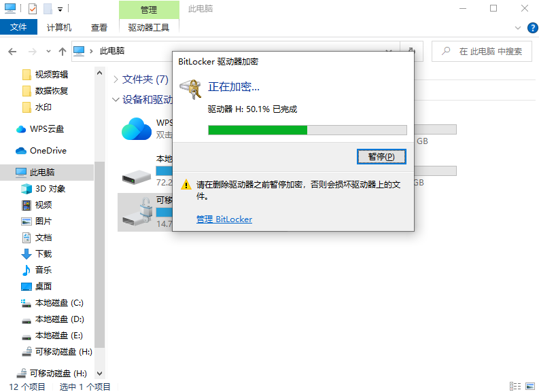Viewport: 539px width, 392px height.
Task: Click the 管理 contextual tab header
Action: (x=149, y=10)
